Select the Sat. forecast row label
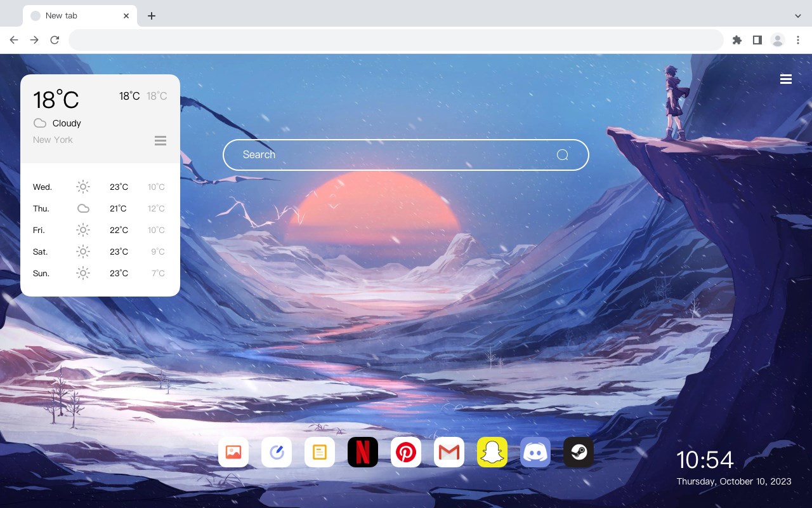Viewport: 812px width, 508px height. pos(41,251)
